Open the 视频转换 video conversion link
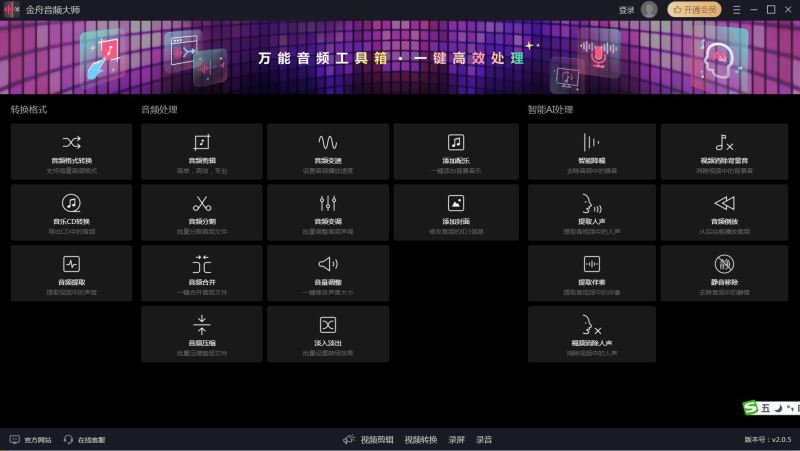Viewport: 800px width, 451px height. click(421, 440)
